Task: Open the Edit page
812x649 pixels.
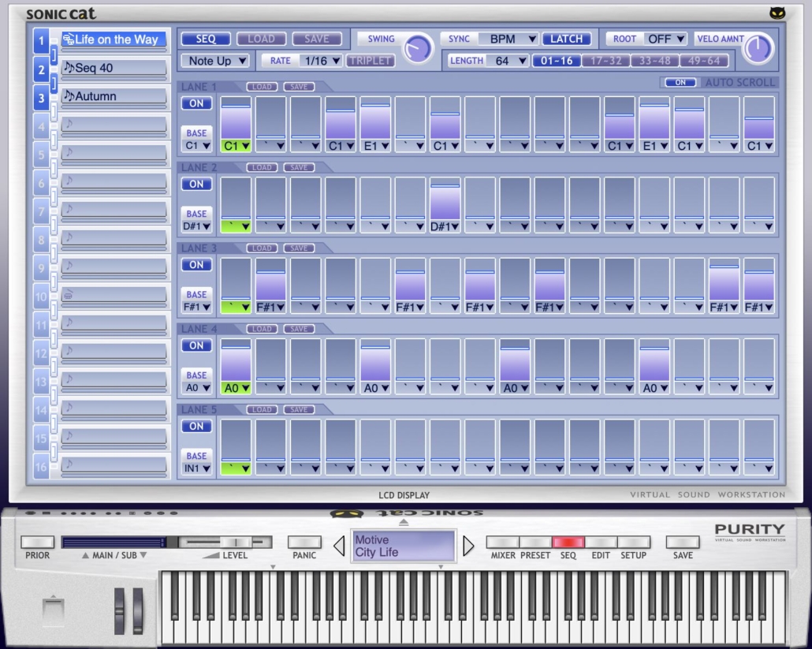Action: (601, 543)
